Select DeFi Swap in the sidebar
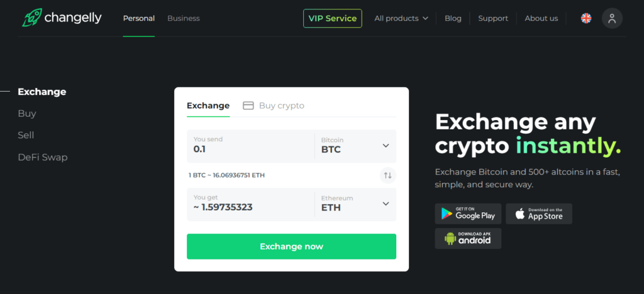 point(43,157)
